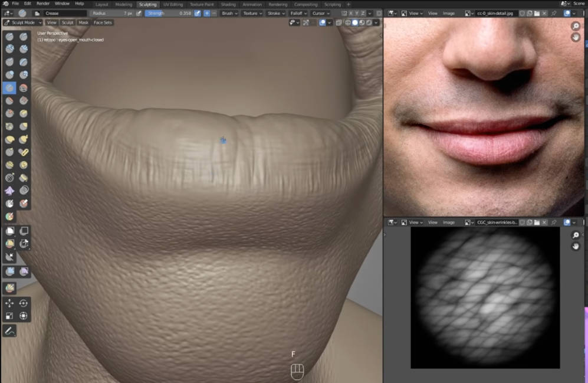
Task: Switch to the UV Editing workspace tab
Action: coord(173,4)
